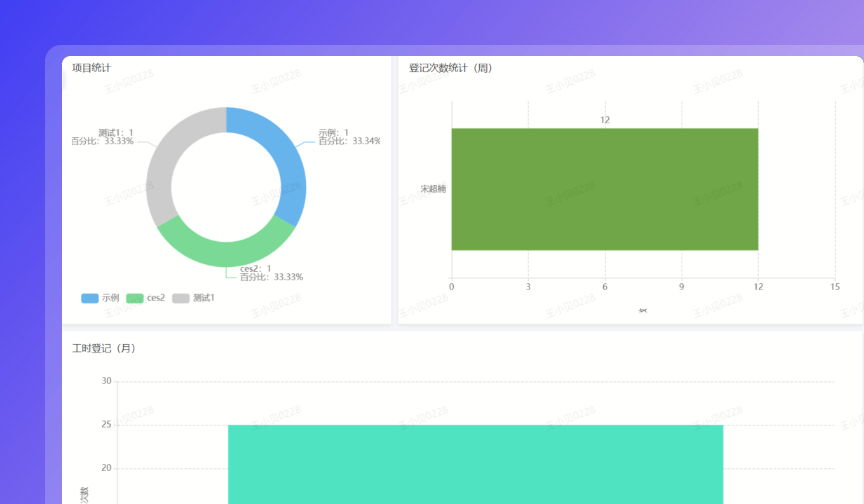Click the axis tick label 3
Viewport: 864px width, 504px height.
click(x=528, y=286)
